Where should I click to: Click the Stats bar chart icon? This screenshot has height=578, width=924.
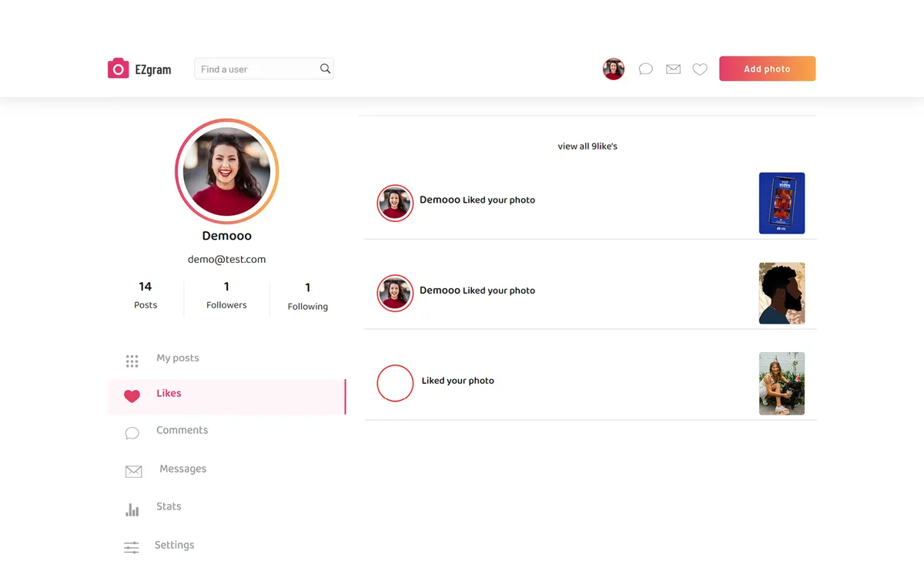(132, 509)
